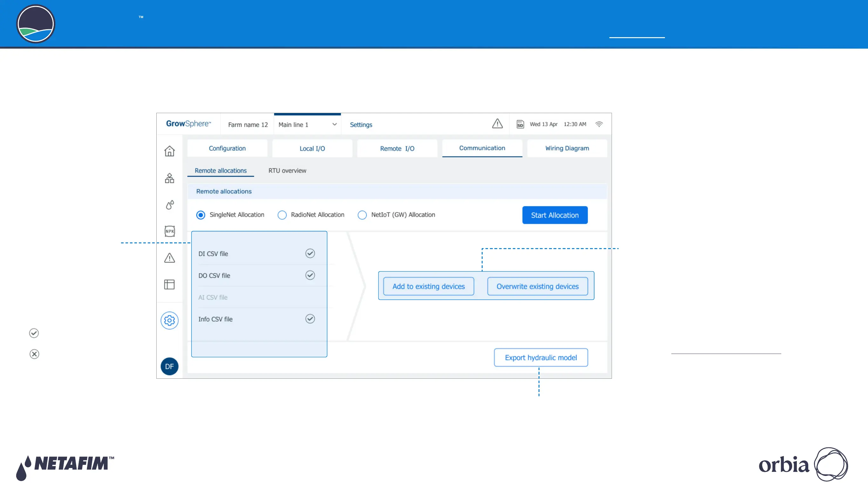Switch to the Wiring Diagram tab

coord(567,148)
